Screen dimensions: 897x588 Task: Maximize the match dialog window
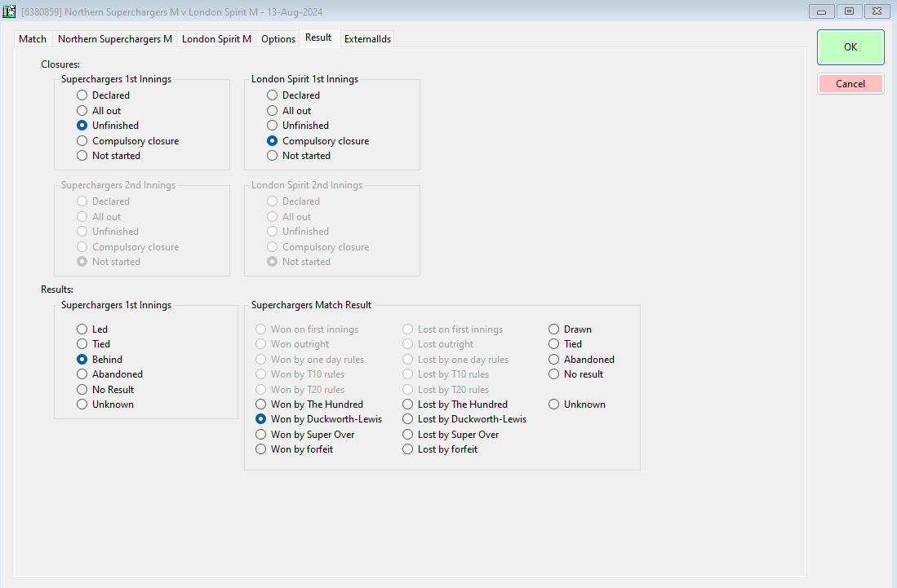(x=849, y=11)
